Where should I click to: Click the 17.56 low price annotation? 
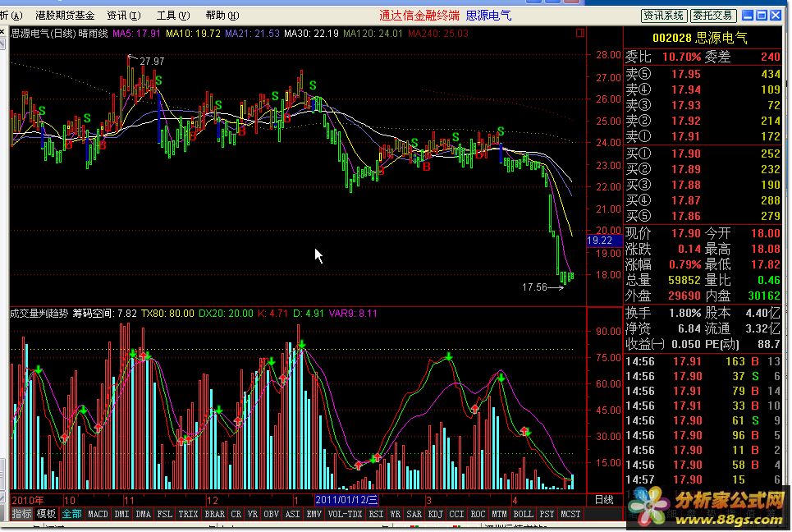pyautogui.click(x=534, y=287)
